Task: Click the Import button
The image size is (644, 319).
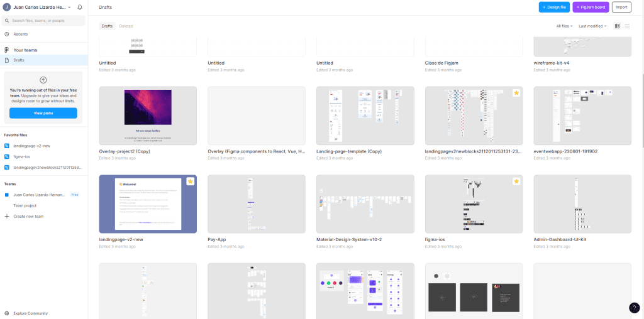Action: coord(621,8)
